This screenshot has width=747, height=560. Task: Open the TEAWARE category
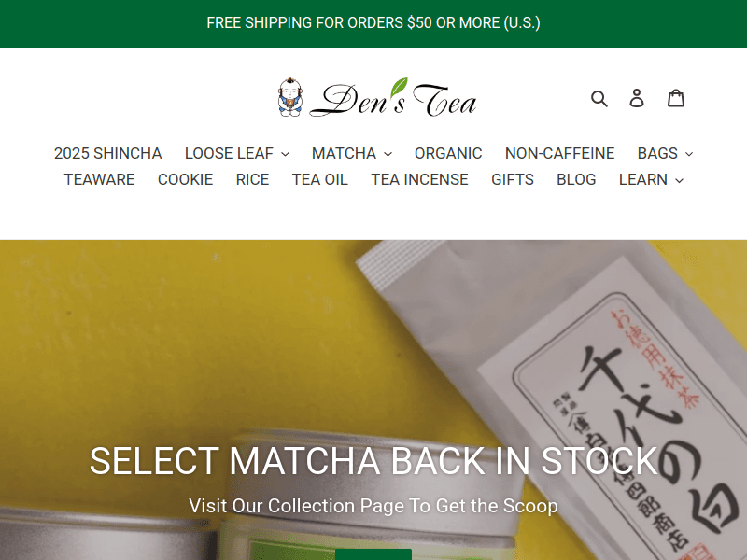100,179
